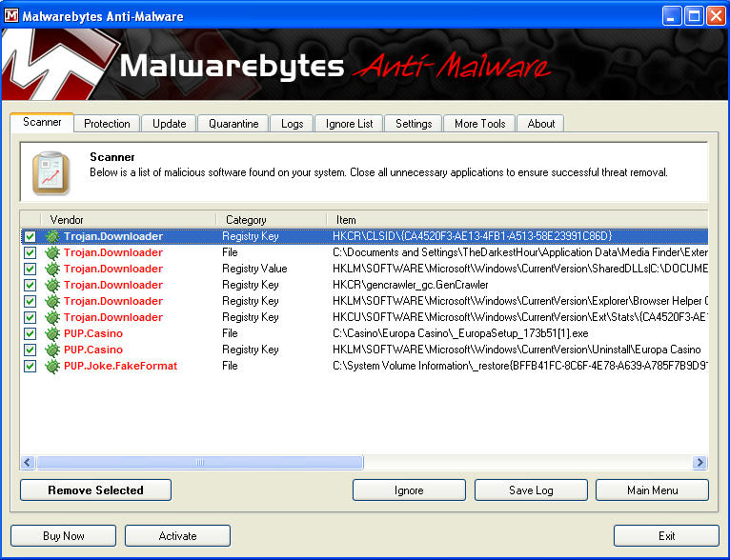The height and width of the screenshot is (560, 730).
Task: Click the Save Log button
Action: [x=531, y=490]
